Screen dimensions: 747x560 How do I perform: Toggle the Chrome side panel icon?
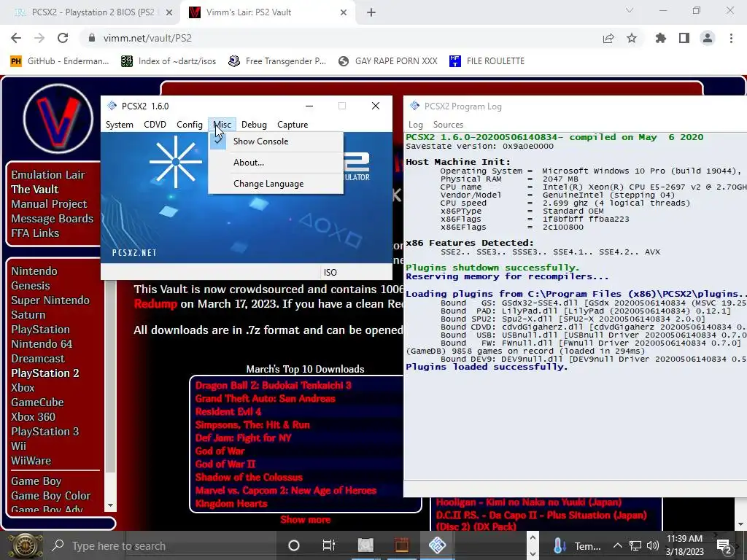pos(684,38)
